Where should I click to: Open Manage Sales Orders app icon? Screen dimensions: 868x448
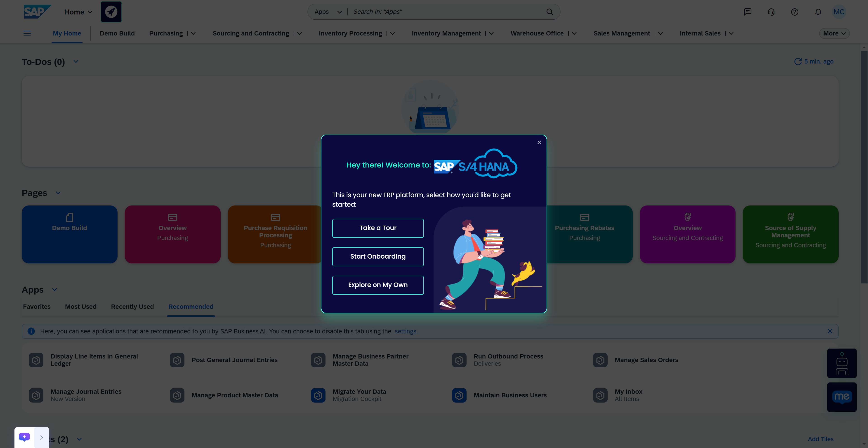pyautogui.click(x=600, y=360)
